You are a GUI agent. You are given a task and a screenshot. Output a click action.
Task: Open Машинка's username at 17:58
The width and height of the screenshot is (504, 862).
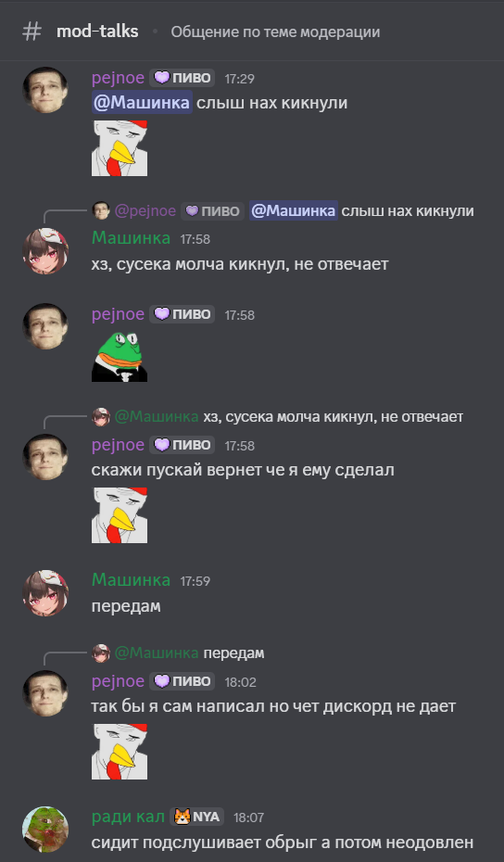point(131,238)
